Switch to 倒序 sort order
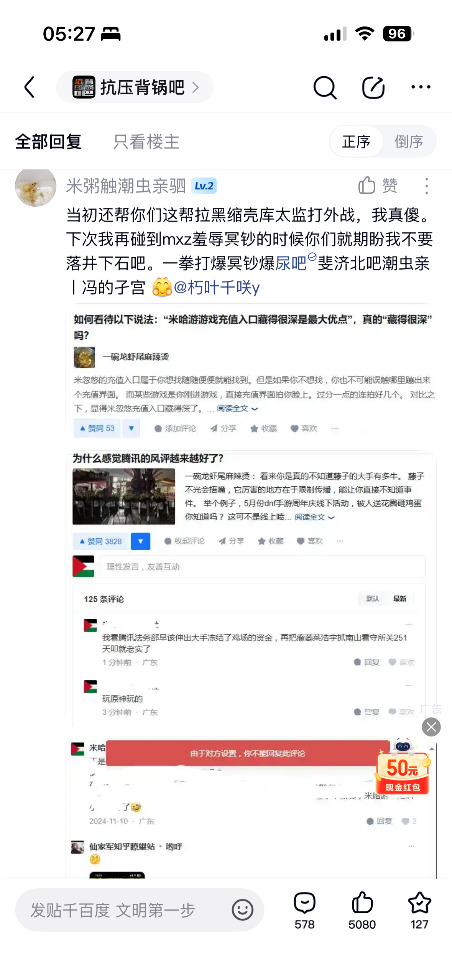The height and width of the screenshot is (980, 452). point(409,141)
